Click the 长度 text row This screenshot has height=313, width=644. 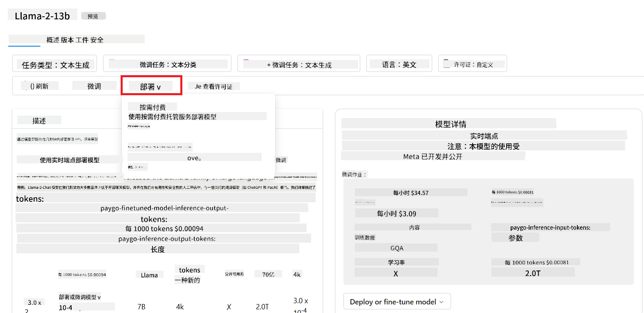pos(157,249)
